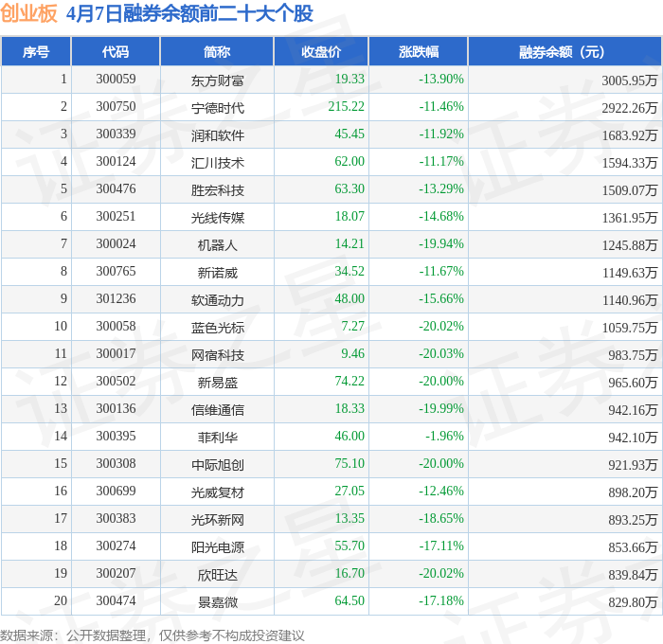The image size is (663, 644).
Task: Select stock code 300474
Action: point(116,601)
